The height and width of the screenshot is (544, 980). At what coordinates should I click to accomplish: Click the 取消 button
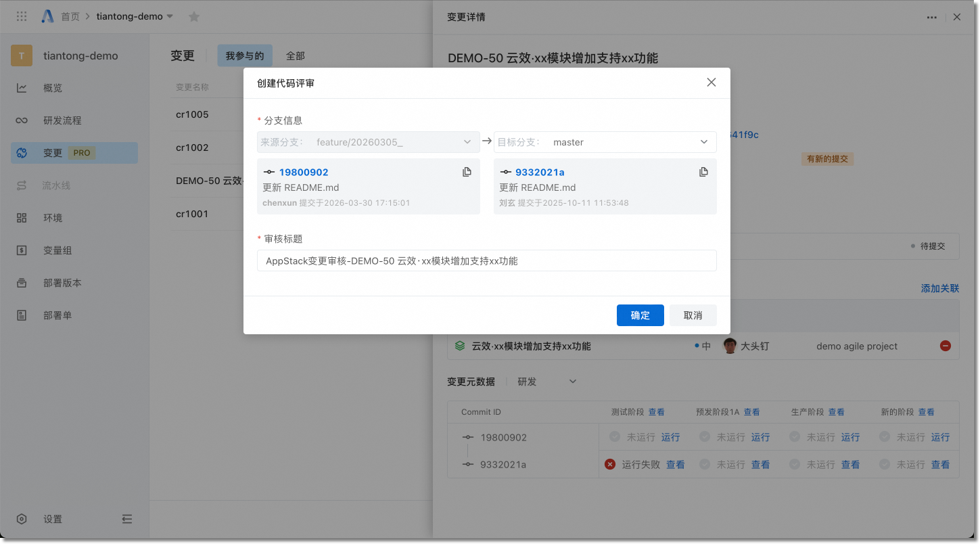pos(693,315)
